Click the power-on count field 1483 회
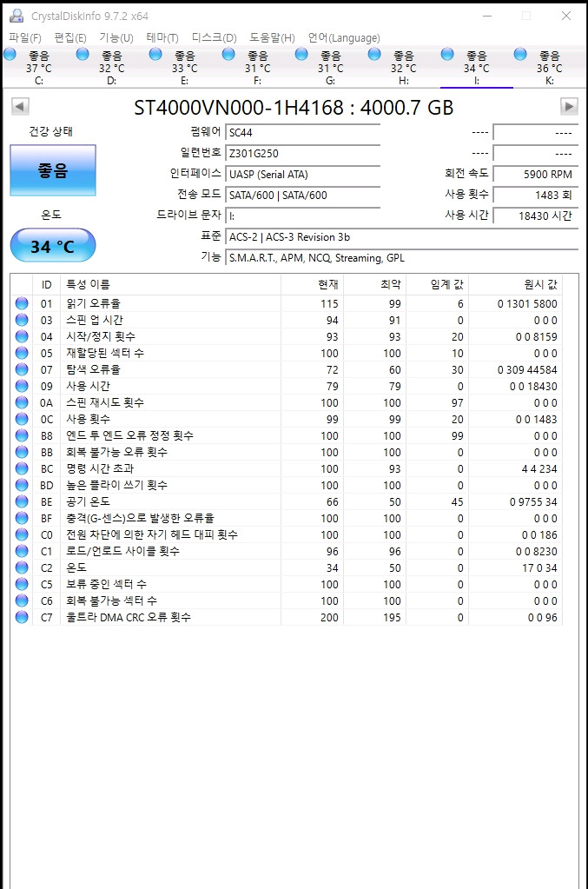This screenshot has width=588, height=889. [x=535, y=195]
